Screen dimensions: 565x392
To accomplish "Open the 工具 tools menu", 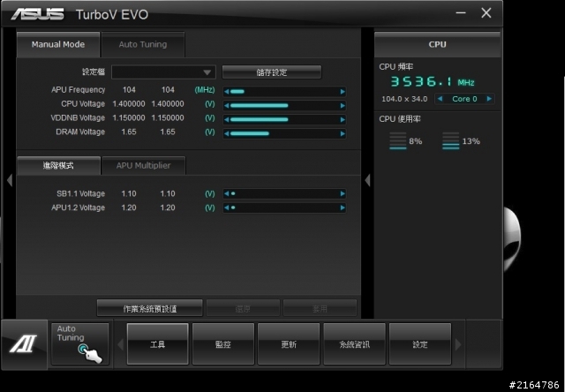I will coord(157,344).
